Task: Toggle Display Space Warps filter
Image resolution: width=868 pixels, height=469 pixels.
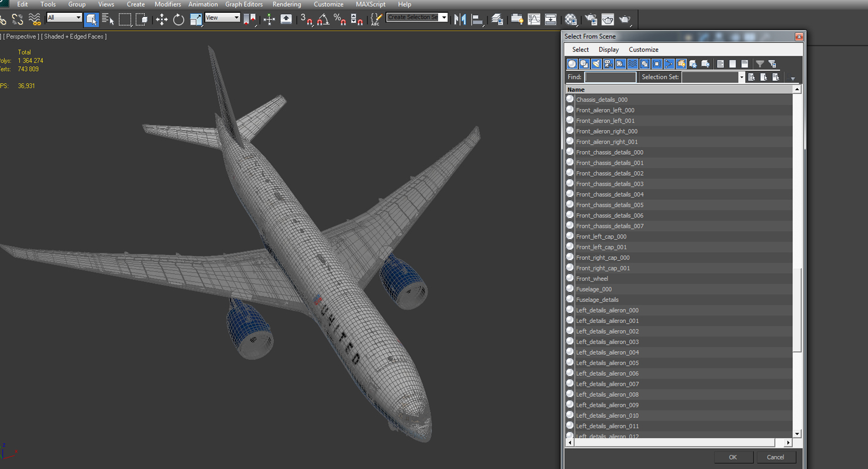Action: point(632,64)
